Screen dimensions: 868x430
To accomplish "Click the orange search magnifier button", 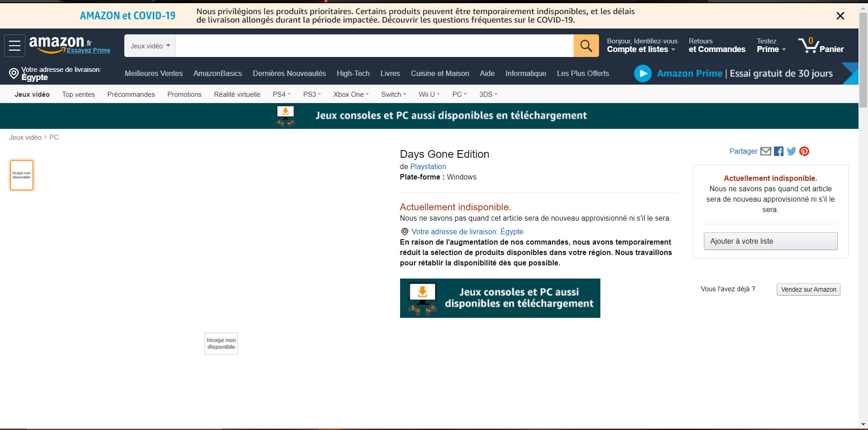I will [x=586, y=46].
